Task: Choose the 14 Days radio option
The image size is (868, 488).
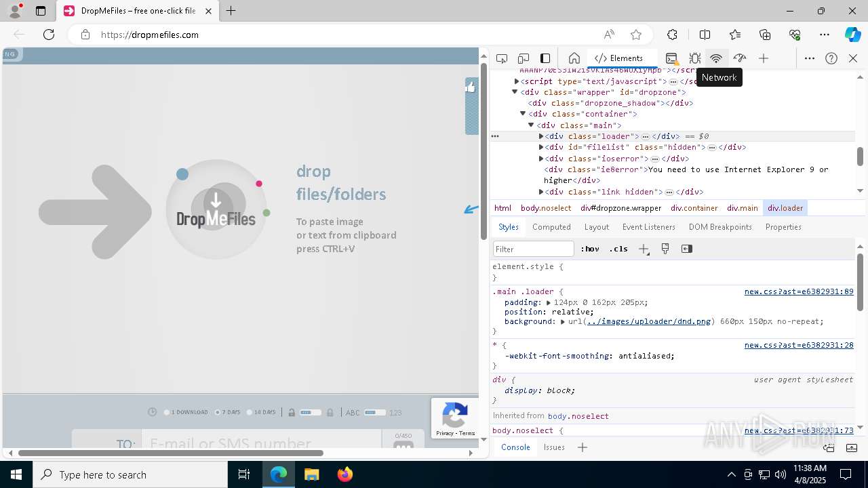Action: (250, 412)
